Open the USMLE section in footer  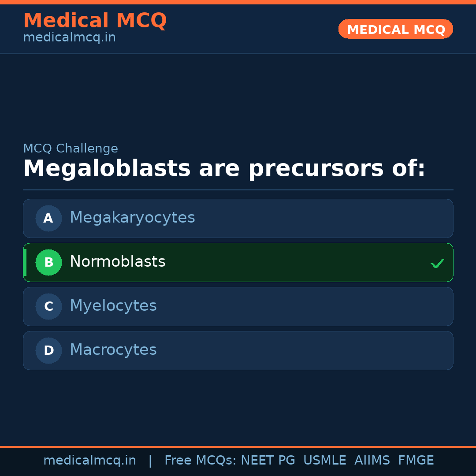pos(325,460)
